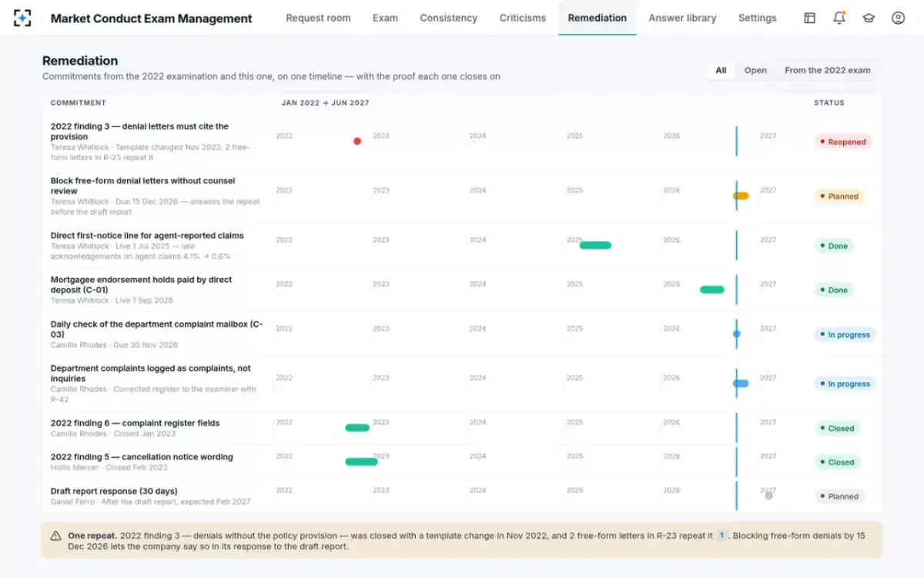This screenshot has width=924, height=578.
Task: Click the blue bar for Department complaints logged
Action: click(x=741, y=383)
